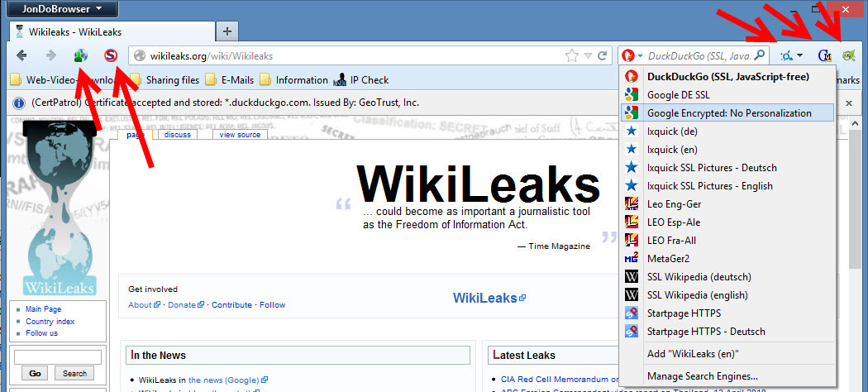Expand the search engine selector arrow
The height and width of the screenshot is (392, 868).
point(640,56)
